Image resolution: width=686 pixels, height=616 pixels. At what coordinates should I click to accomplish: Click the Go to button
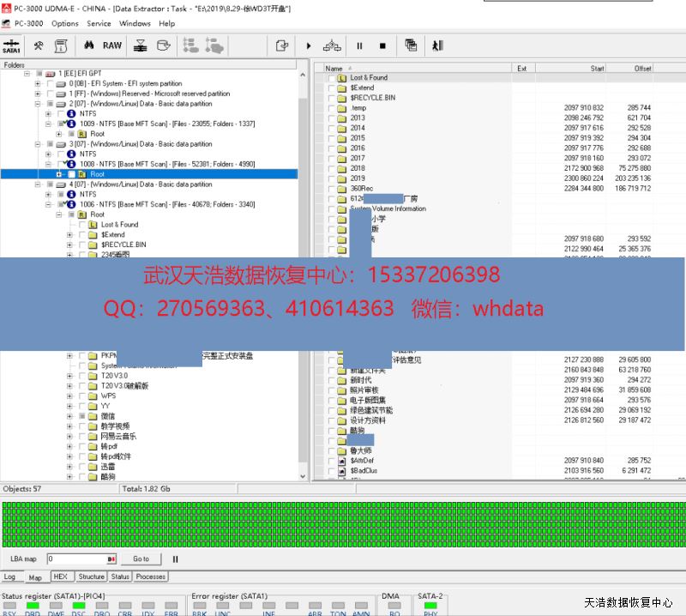(x=141, y=559)
